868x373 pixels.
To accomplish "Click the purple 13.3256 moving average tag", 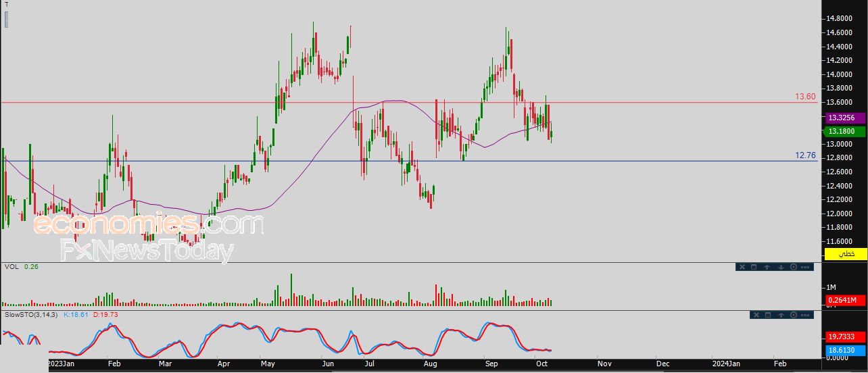I will coord(845,118).
